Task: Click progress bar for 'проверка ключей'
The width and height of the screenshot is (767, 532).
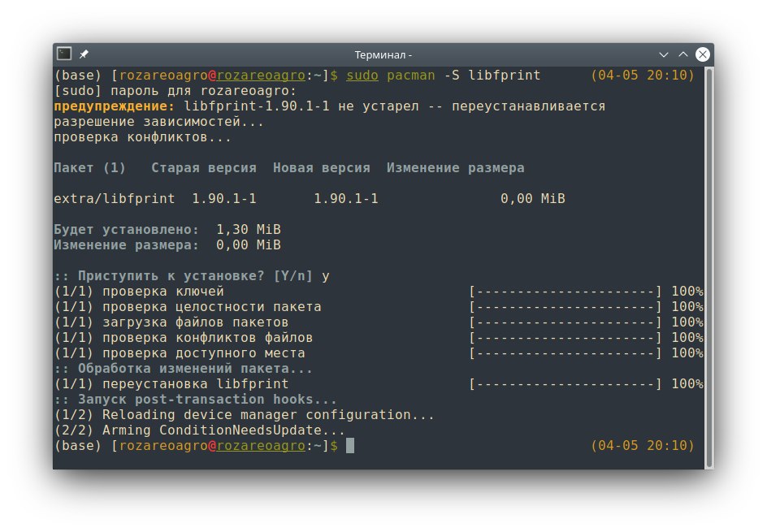Action: pos(565,292)
